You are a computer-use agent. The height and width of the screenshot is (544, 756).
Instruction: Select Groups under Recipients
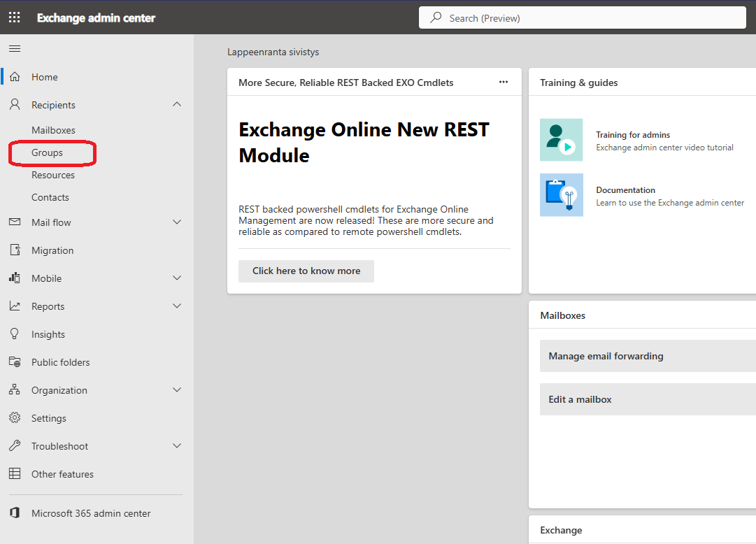47,152
